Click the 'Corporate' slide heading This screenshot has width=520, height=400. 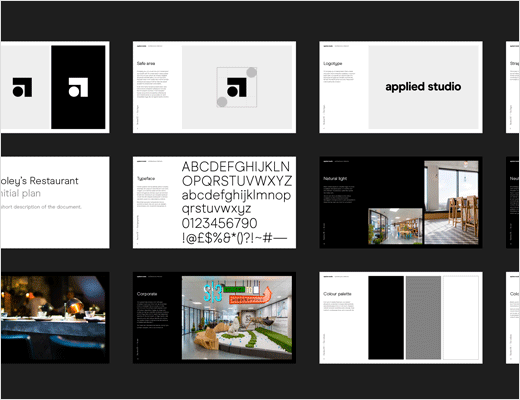tap(147, 294)
